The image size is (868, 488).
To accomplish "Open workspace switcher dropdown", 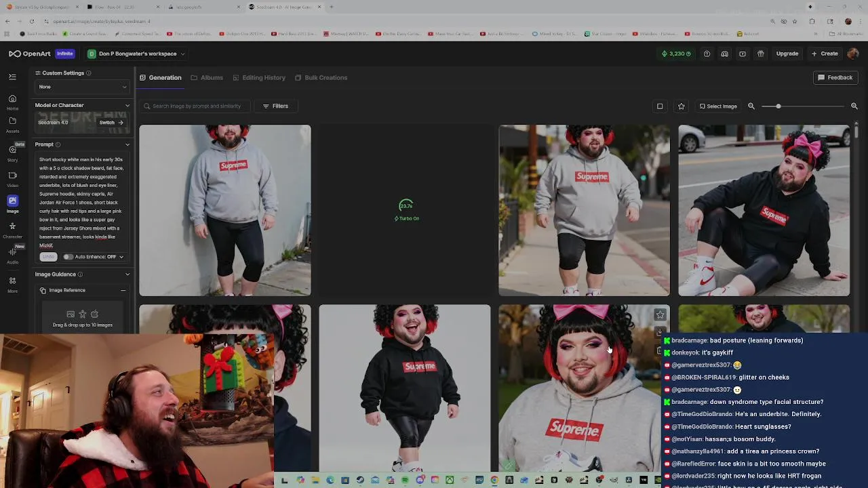I will pyautogui.click(x=136, y=54).
